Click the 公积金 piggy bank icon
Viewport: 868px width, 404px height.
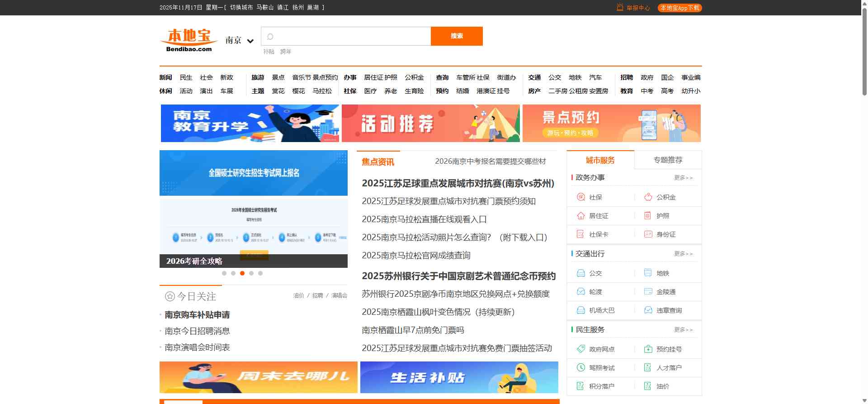point(648,197)
